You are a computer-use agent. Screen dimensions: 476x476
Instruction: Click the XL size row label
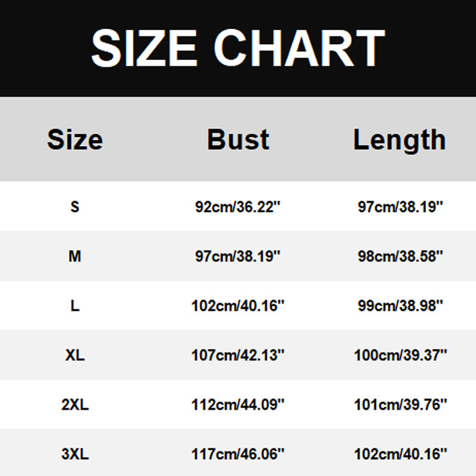point(75,356)
